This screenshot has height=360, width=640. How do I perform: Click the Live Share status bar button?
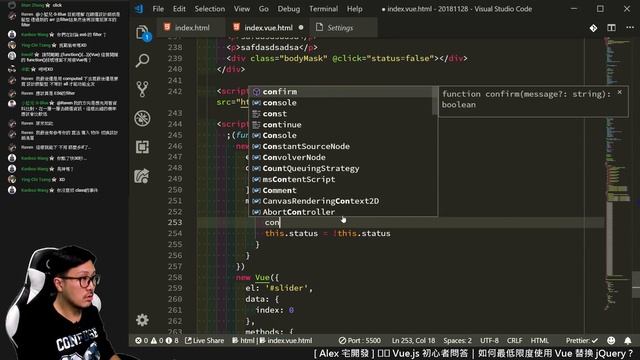point(204,340)
